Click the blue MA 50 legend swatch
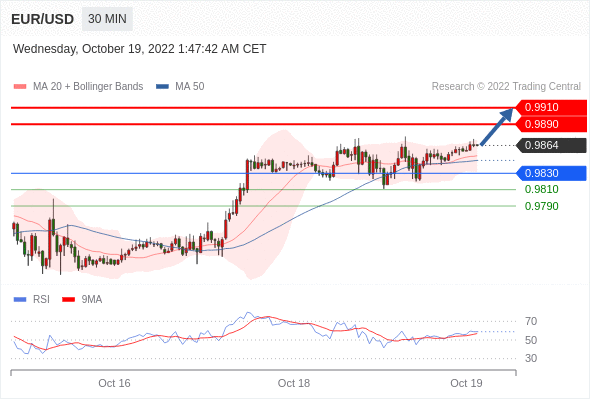 click(x=162, y=87)
